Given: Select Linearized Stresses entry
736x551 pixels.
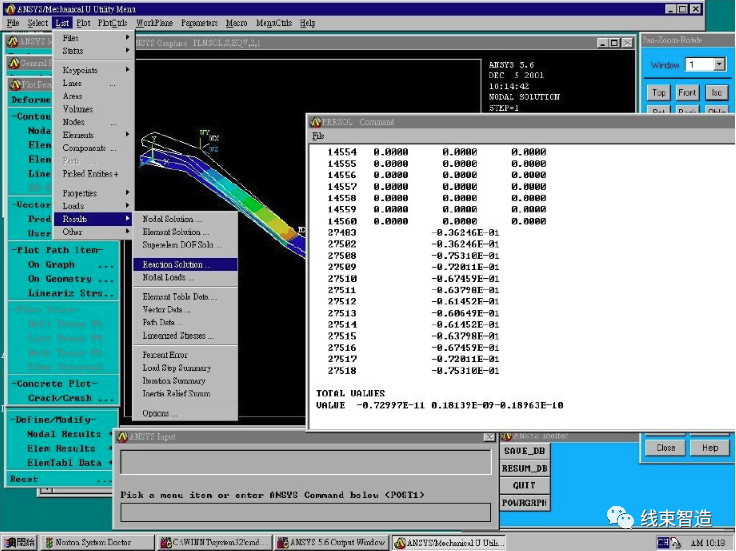Looking at the screenshot, I should point(185,336).
